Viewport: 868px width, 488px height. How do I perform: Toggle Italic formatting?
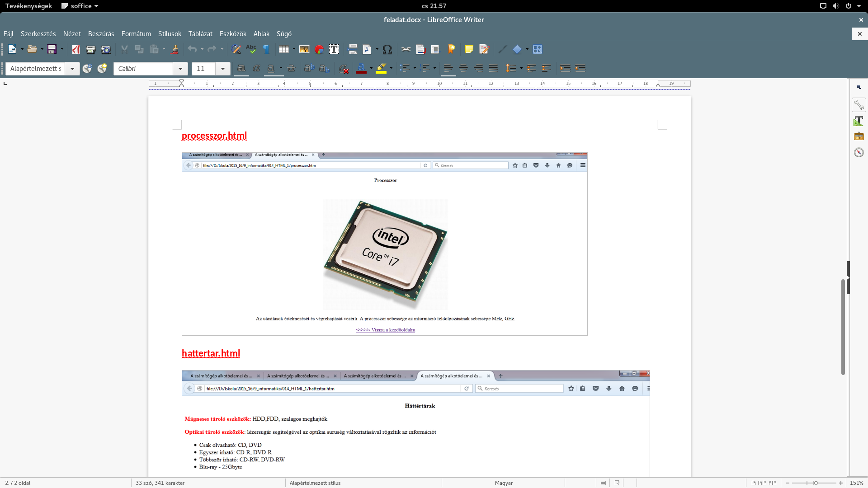(256, 69)
